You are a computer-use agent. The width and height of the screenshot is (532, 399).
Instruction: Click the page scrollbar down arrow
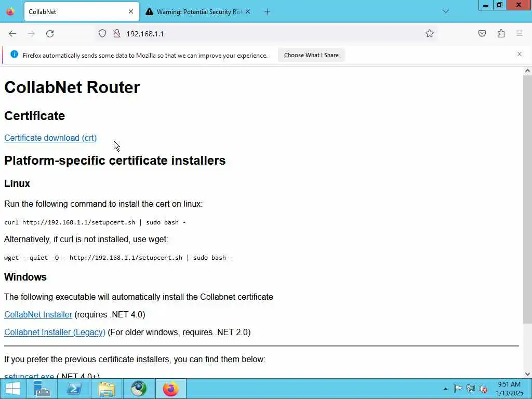tap(527, 374)
